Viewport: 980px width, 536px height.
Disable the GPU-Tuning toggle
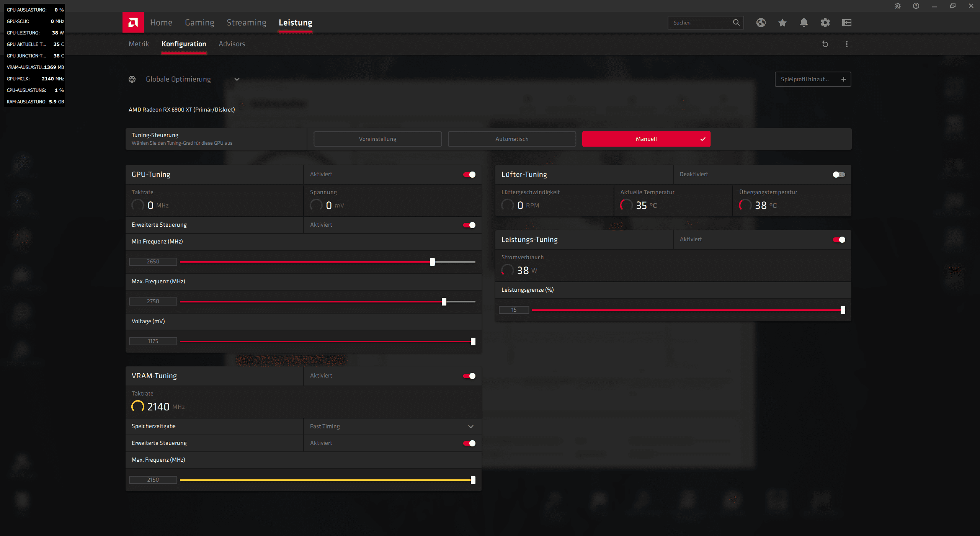[x=469, y=175]
